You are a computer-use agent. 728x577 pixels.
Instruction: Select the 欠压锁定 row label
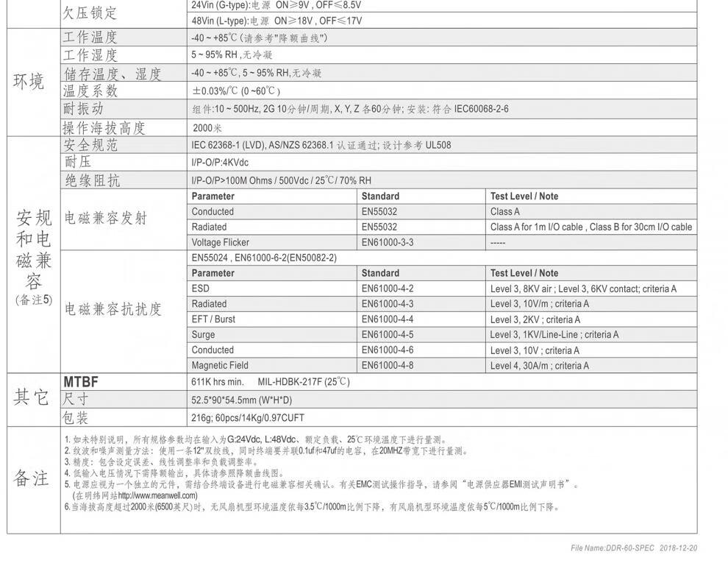(90, 13)
